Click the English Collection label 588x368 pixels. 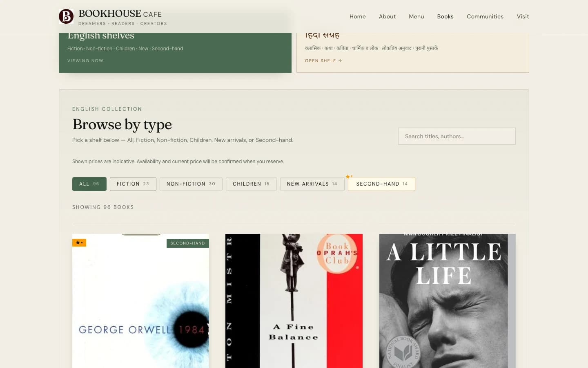107,109
